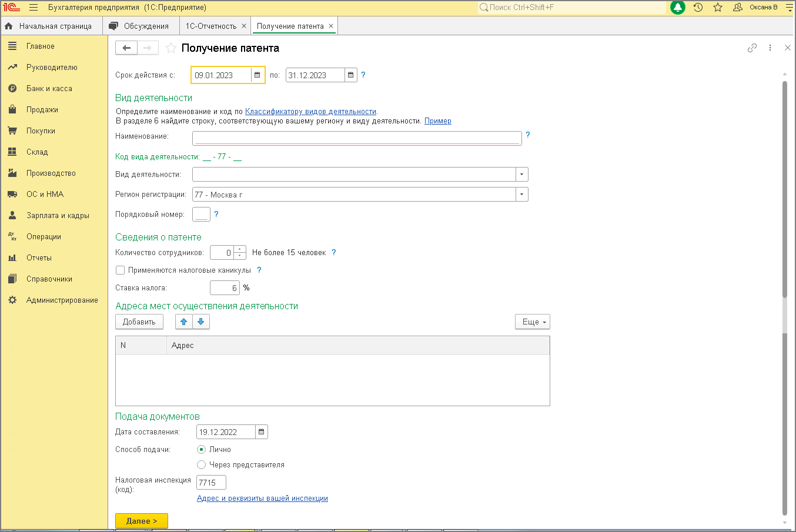
Task: Show help for Количество сотрудников
Action: click(334, 252)
